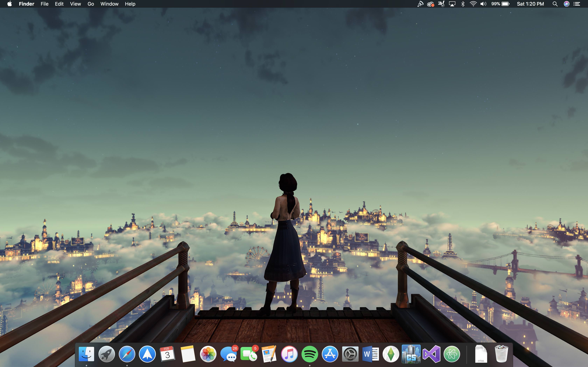The image size is (588, 367).
Task: Open the Pages app icon
Action: click(x=269, y=354)
